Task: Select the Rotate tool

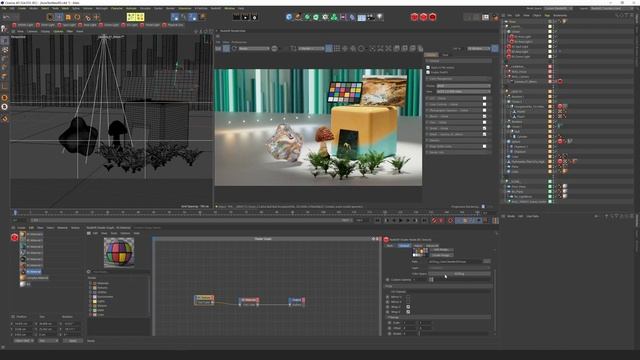Action: pos(78,17)
